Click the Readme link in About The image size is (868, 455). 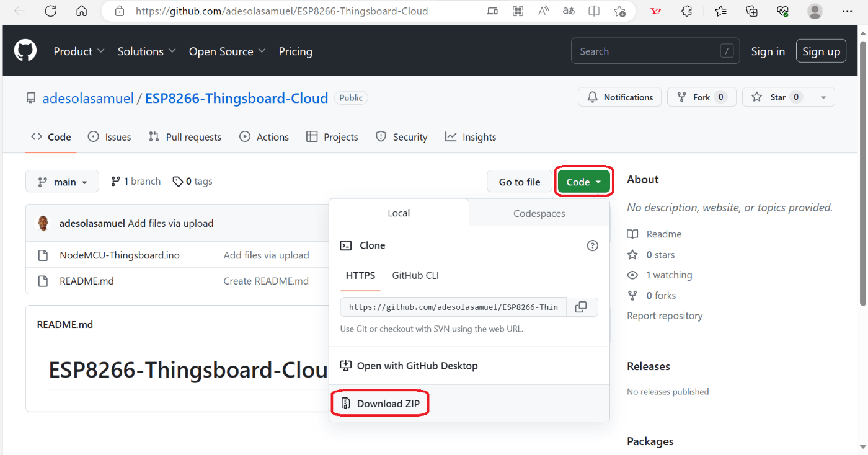point(654,234)
